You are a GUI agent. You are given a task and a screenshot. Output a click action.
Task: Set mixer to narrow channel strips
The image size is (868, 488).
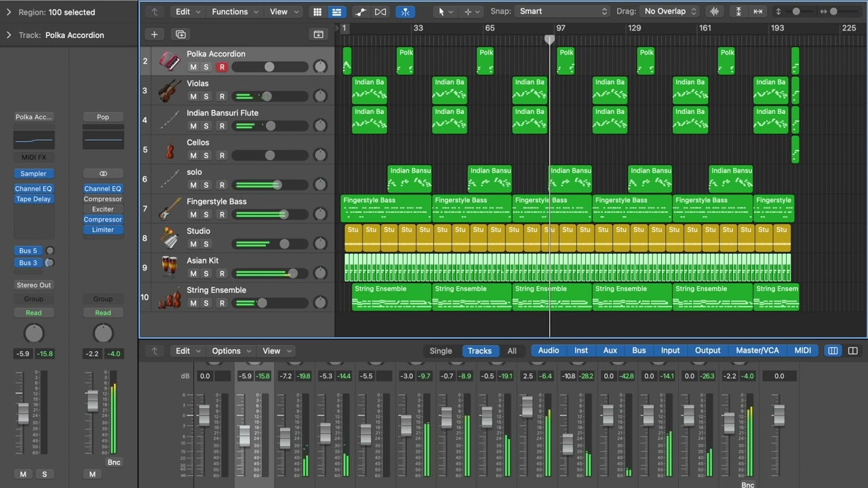pyautogui.click(x=833, y=350)
